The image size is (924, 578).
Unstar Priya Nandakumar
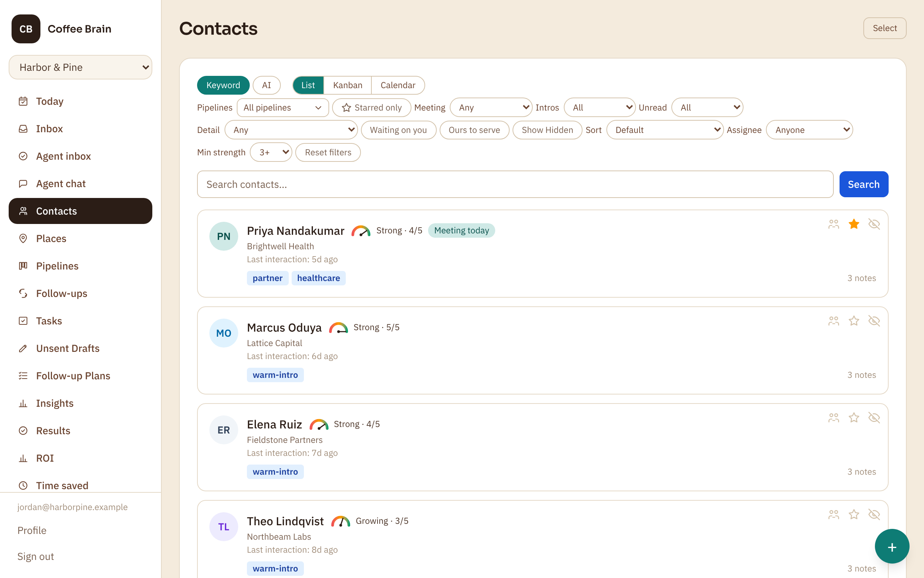(x=854, y=224)
